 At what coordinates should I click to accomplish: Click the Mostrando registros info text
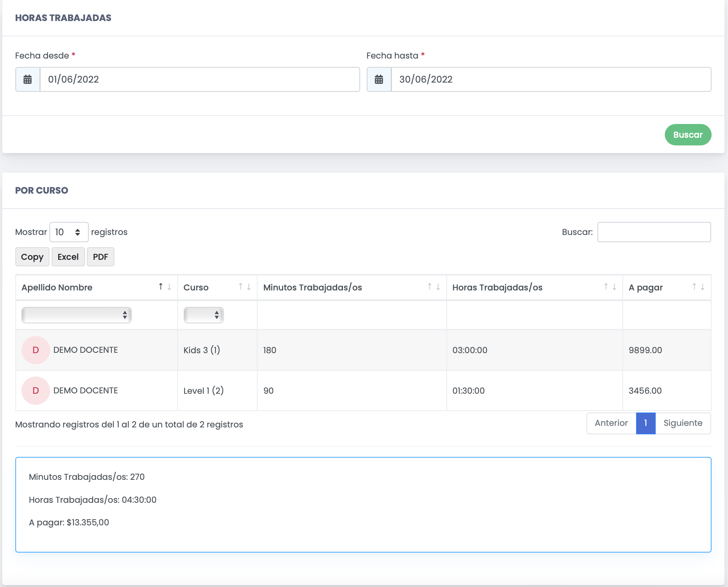click(x=129, y=424)
